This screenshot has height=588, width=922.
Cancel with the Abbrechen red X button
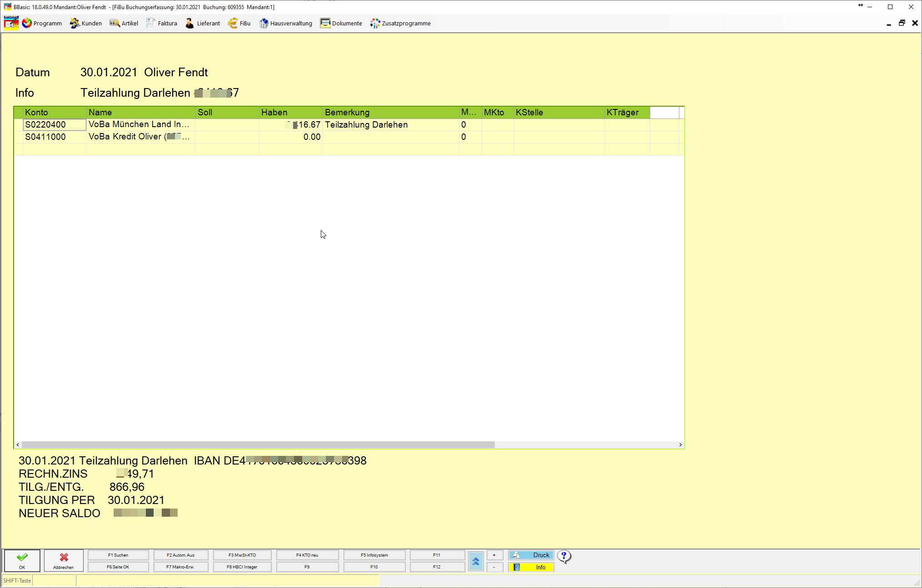pos(64,561)
